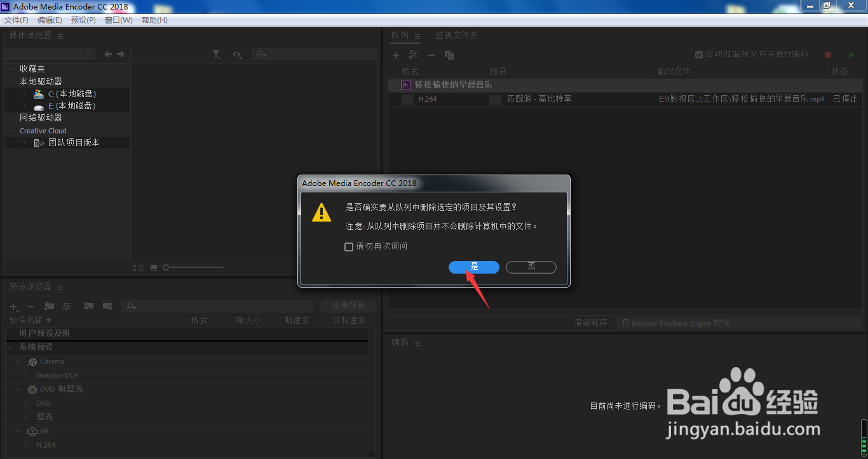Create new preset with plus icon

pyautogui.click(x=14, y=307)
